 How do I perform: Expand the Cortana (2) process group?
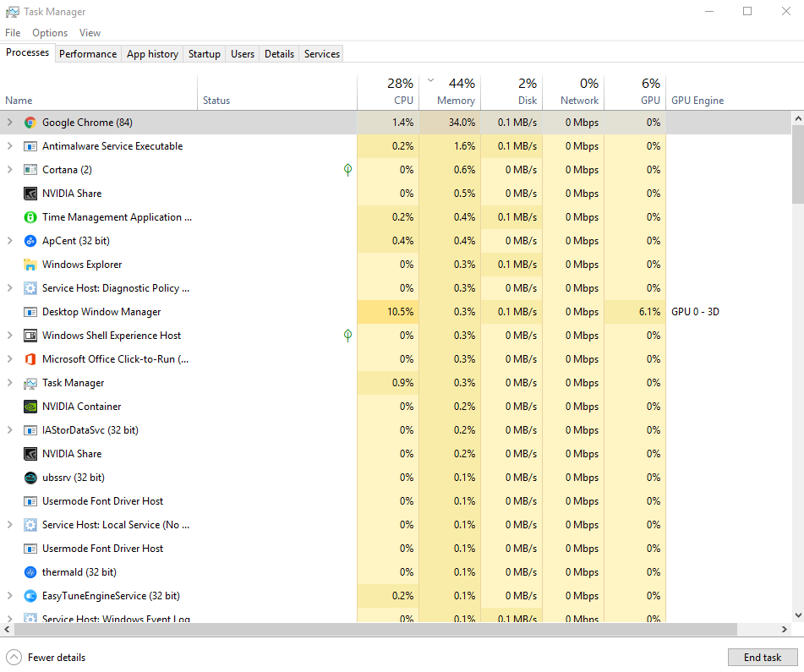(9, 170)
